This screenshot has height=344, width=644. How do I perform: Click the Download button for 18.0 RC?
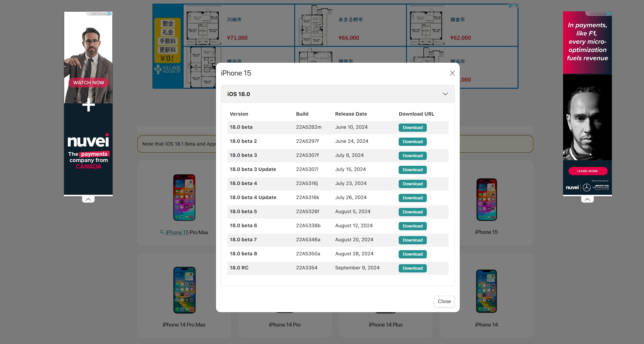click(x=412, y=268)
